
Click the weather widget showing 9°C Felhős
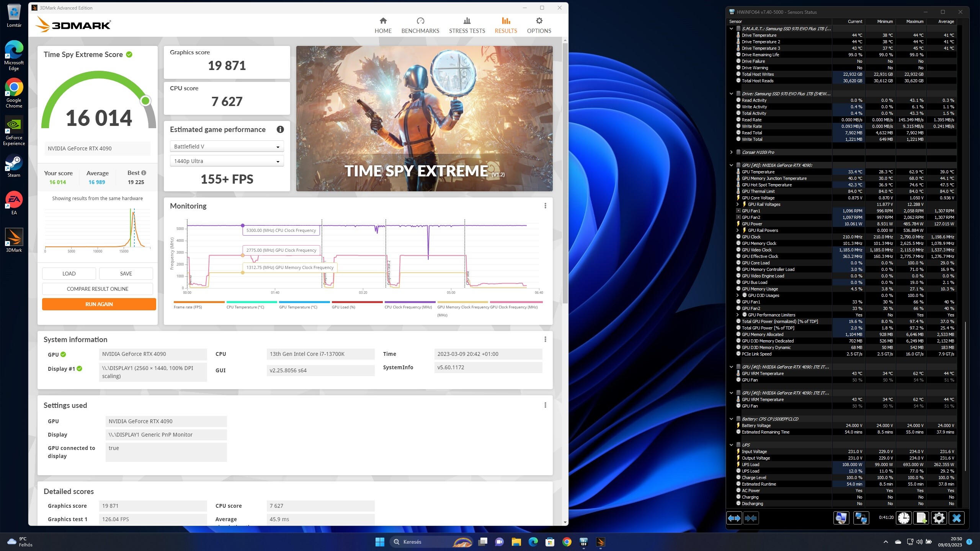(20, 542)
